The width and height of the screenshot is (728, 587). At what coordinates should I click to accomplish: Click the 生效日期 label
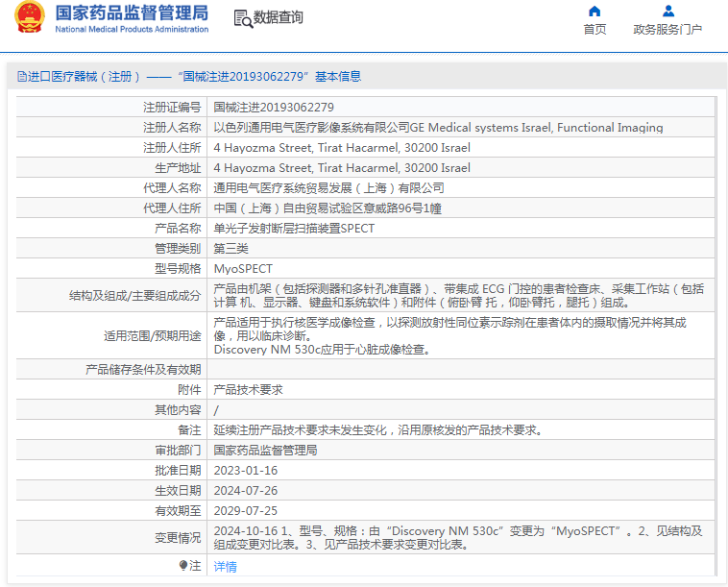click(178, 491)
